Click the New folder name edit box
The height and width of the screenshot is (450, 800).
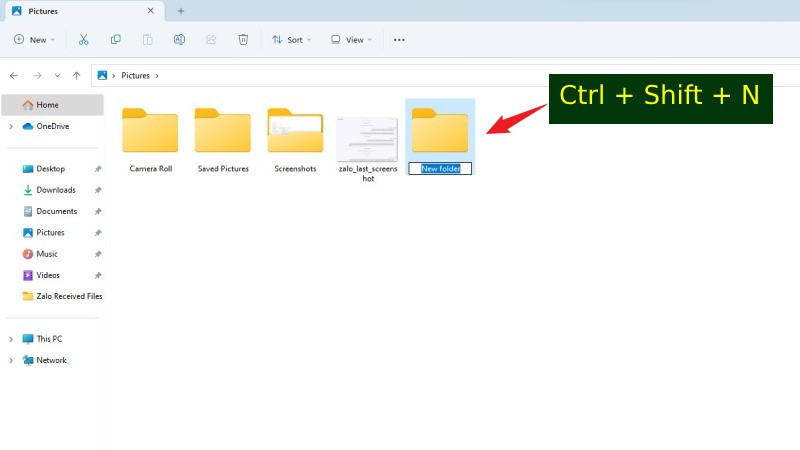[440, 168]
